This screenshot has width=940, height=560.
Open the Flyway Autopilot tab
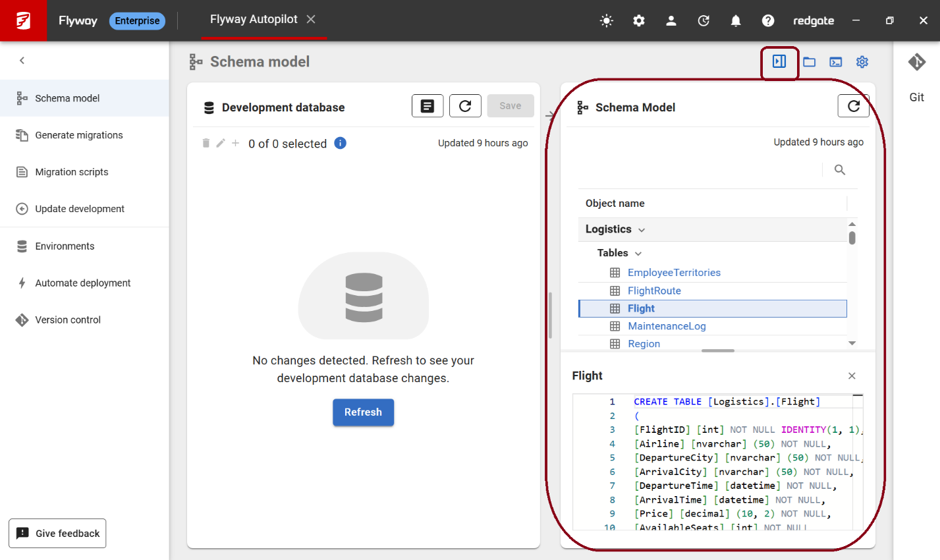click(x=254, y=20)
